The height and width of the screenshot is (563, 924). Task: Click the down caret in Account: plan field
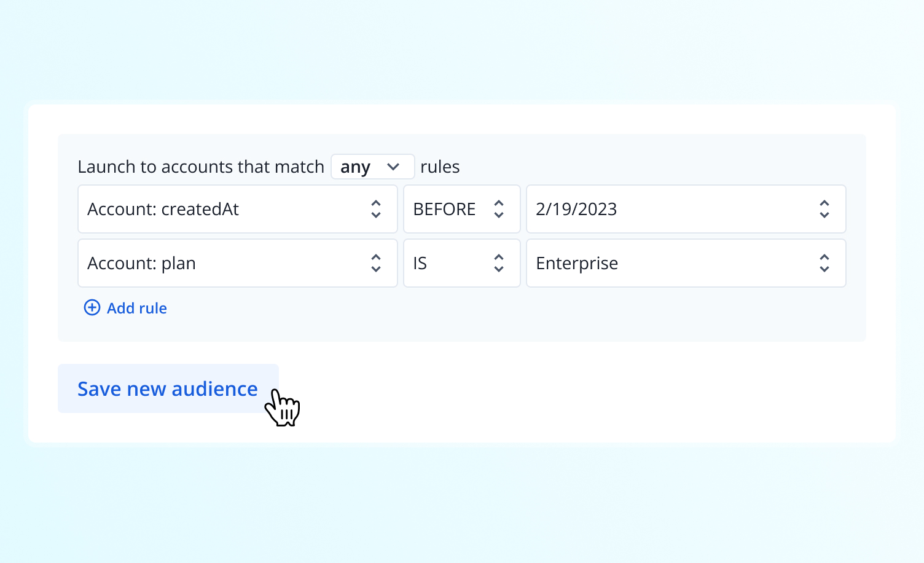point(376,269)
